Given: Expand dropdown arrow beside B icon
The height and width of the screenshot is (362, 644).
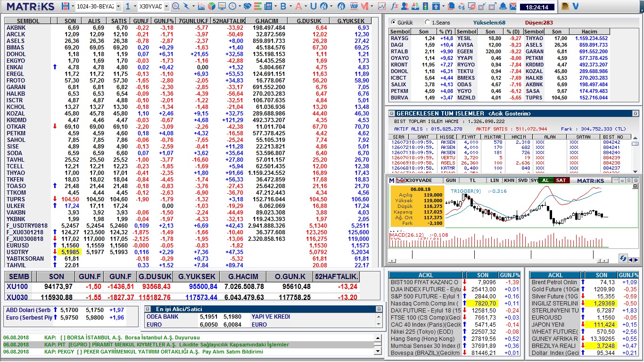Looking at the screenshot, I should [x=290, y=6].
